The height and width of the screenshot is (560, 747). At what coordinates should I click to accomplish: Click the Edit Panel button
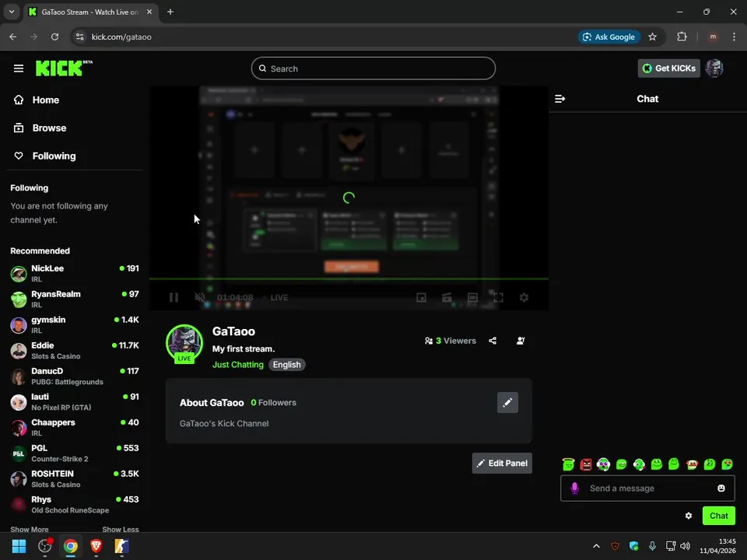[502, 464]
